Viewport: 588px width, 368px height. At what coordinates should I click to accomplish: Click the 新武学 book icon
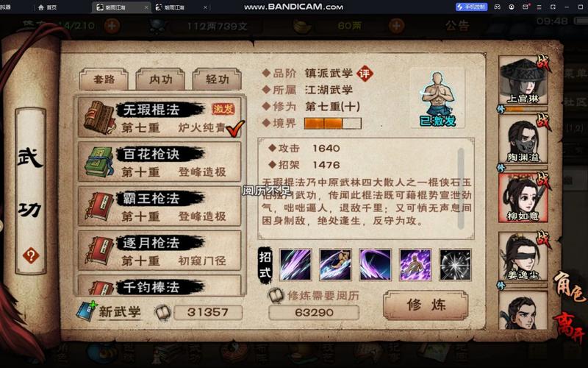86,311
